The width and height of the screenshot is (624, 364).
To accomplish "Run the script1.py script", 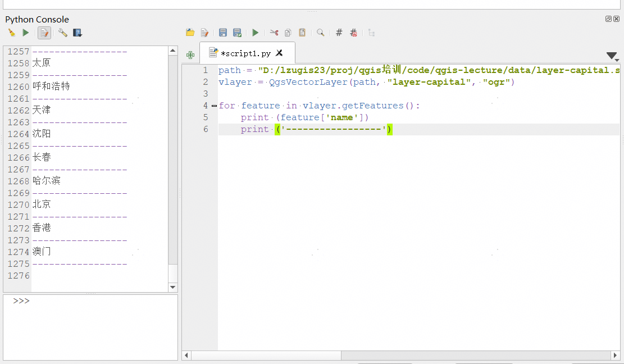I will (255, 33).
